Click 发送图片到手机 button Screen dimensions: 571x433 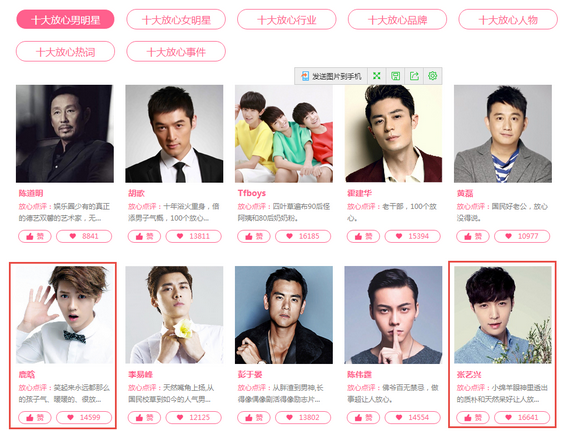tap(331, 76)
